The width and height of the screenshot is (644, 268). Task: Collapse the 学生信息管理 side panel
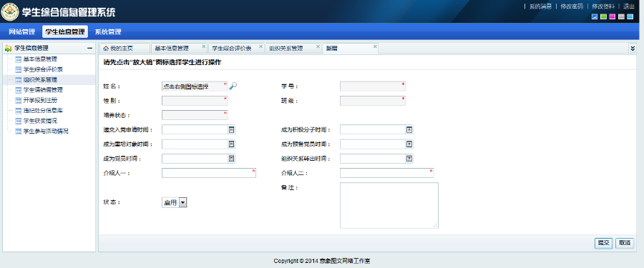pyautogui.click(x=89, y=49)
